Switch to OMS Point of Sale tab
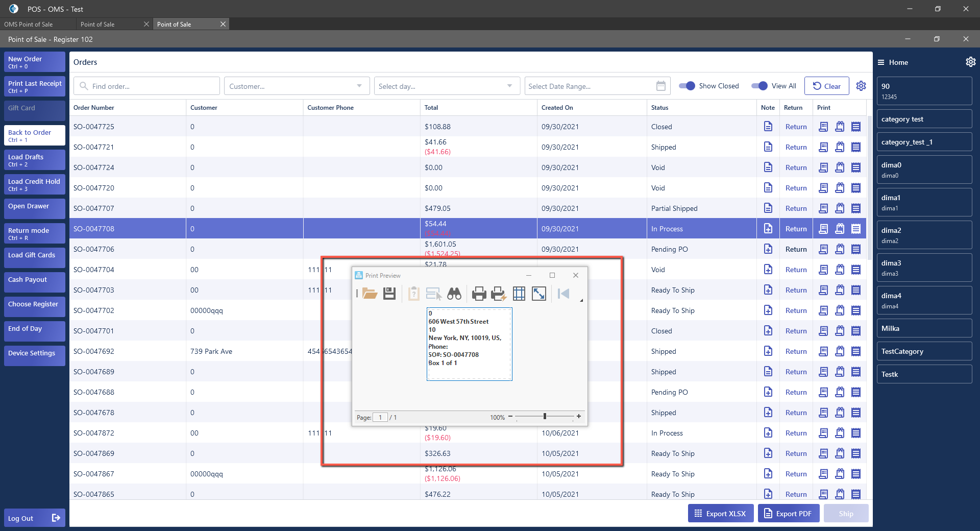Screen dimensions: 980x531 click(29, 24)
